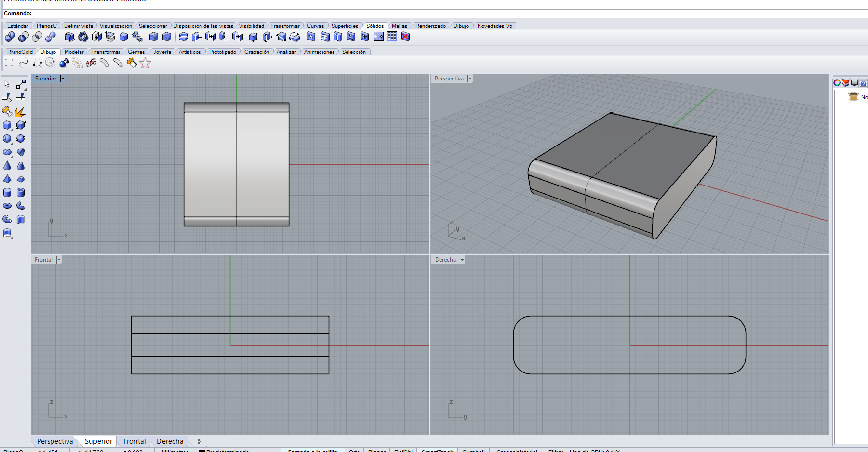Select the Box solid tool

[7, 125]
